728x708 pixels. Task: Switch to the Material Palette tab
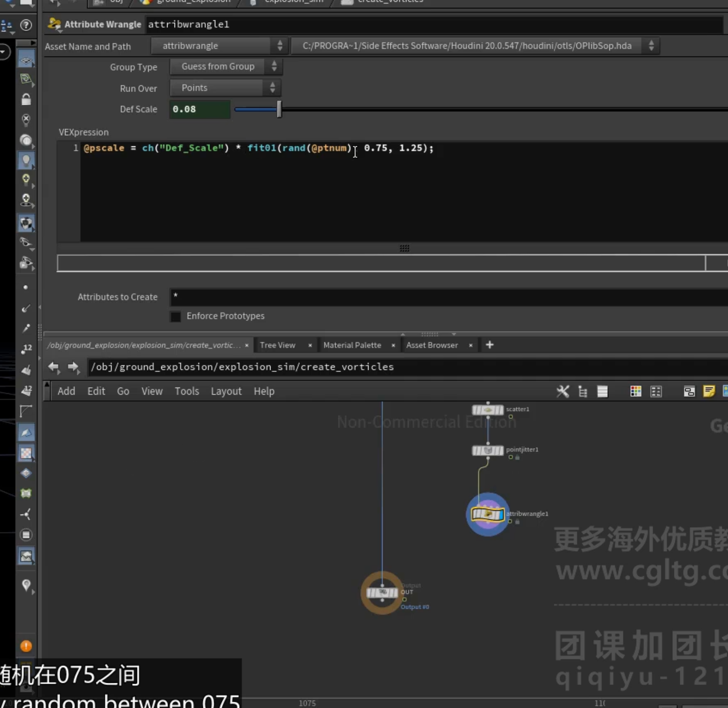pos(352,345)
